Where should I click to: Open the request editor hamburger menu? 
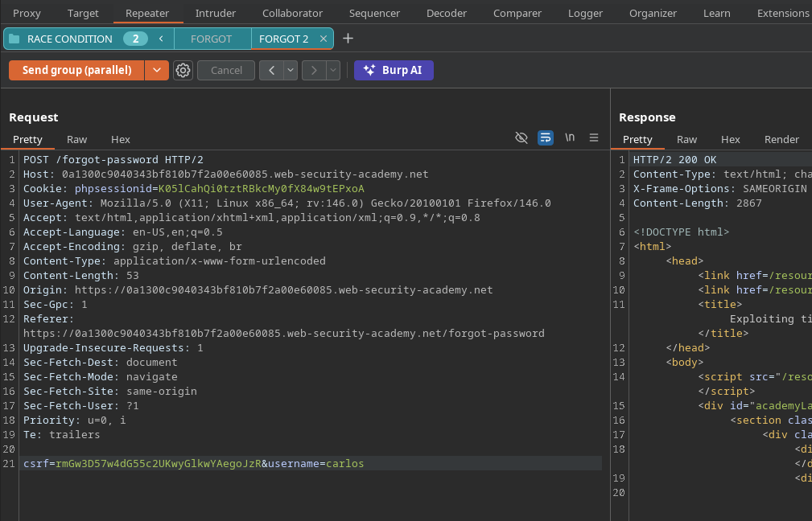click(594, 137)
